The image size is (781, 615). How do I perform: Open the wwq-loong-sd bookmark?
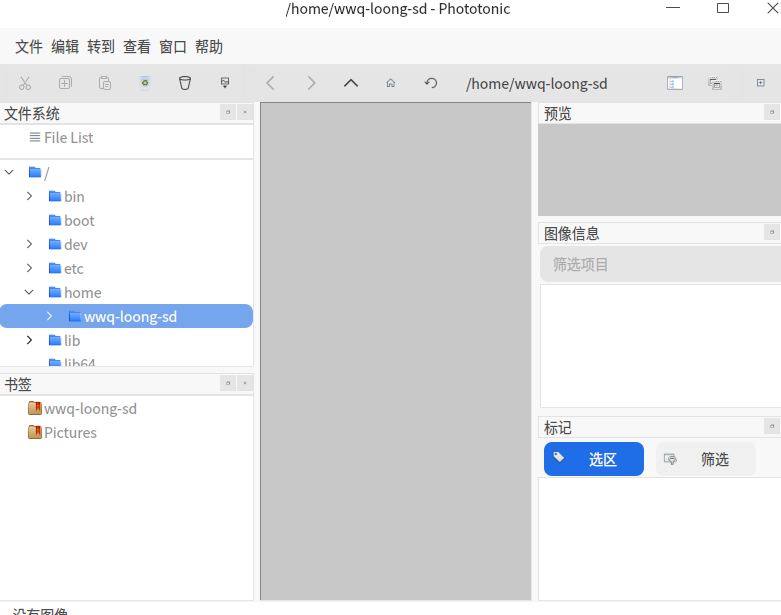pos(90,408)
